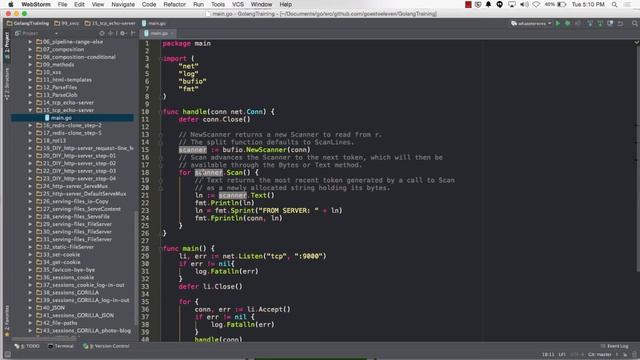Click the volume icon in the menu bar
The width and height of the screenshot is (640, 360).
pyautogui.click(x=524, y=4)
